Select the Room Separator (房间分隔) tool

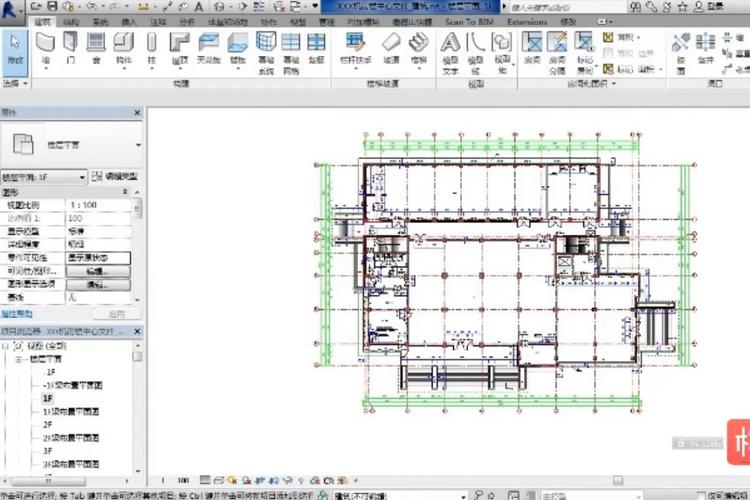tap(557, 53)
